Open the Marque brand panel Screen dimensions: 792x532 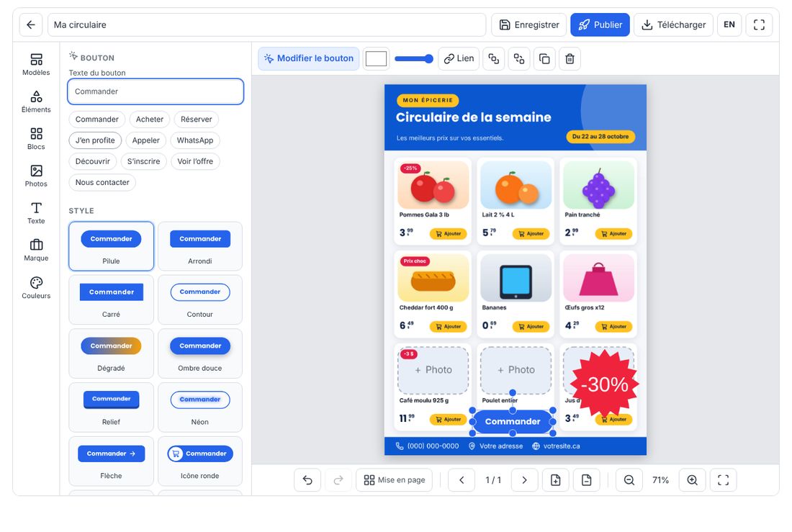click(37, 250)
